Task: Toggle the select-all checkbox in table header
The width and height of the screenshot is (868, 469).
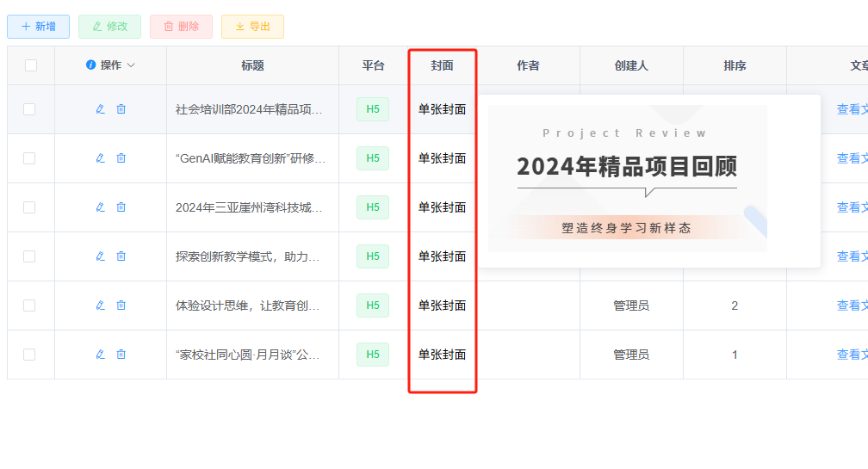Action: pos(31,65)
